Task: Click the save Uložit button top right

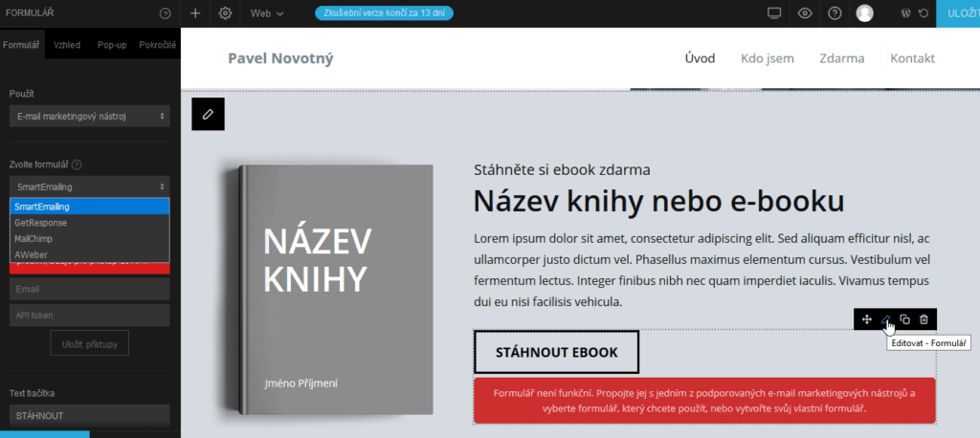Action: [x=958, y=13]
